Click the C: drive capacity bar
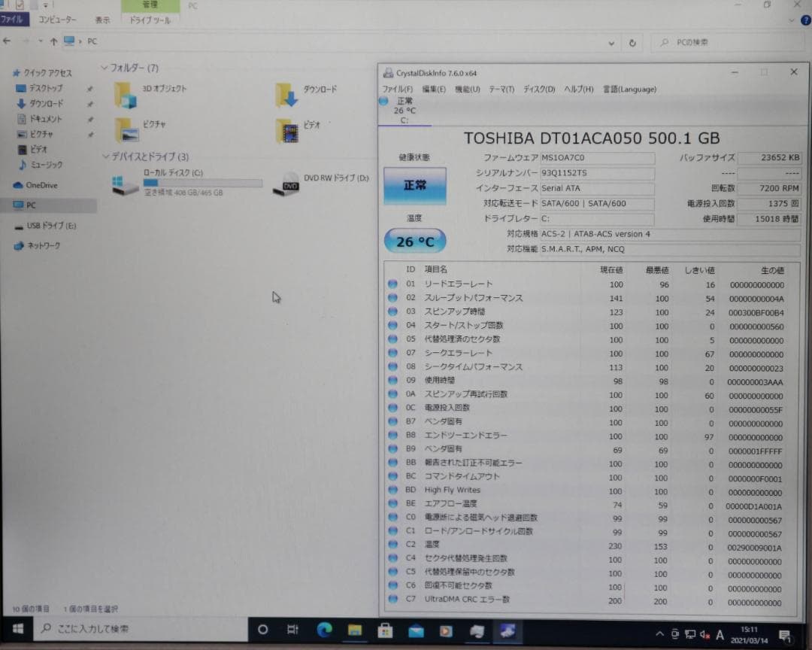This screenshot has height=650, width=812. [x=202, y=183]
